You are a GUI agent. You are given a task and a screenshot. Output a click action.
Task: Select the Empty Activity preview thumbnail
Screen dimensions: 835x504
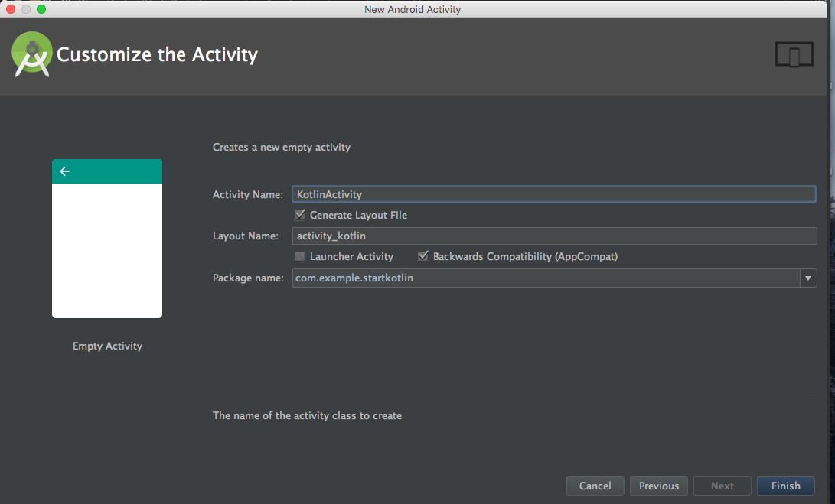point(107,239)
